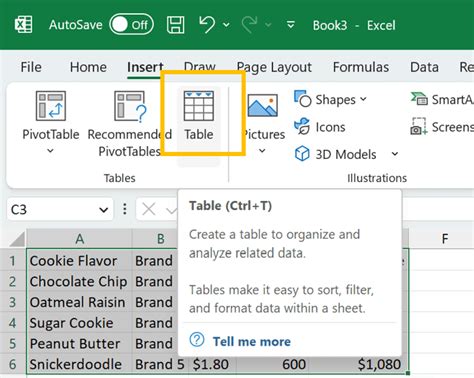This screenshot has height=378, width=474.
Task: Click the 3D Models cube icon
Action: [x=302, y=154]
